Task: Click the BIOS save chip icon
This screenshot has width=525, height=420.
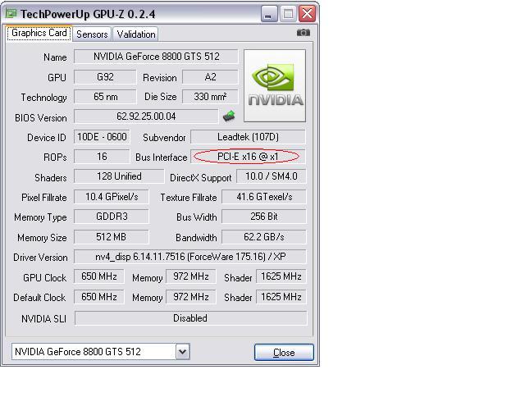Action: click(x=229, y=116)
